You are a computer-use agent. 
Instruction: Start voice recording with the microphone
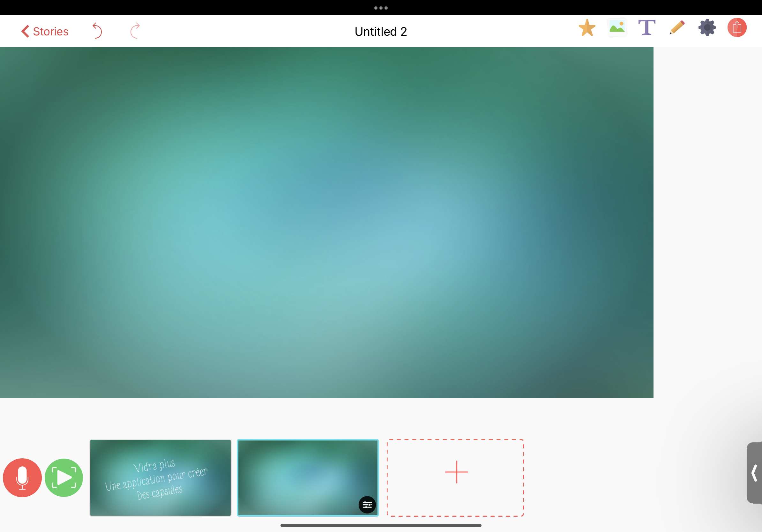tap(22, 477)
